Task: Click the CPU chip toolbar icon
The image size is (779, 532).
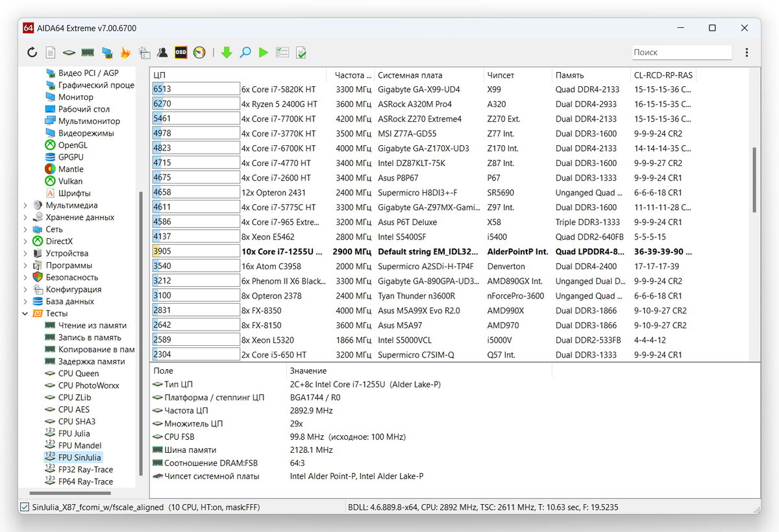Action: tap(69, 53)
